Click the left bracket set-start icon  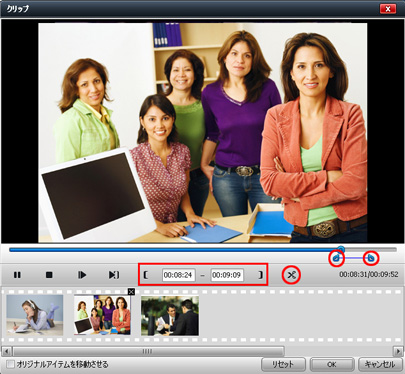click(x=146, y=275)
